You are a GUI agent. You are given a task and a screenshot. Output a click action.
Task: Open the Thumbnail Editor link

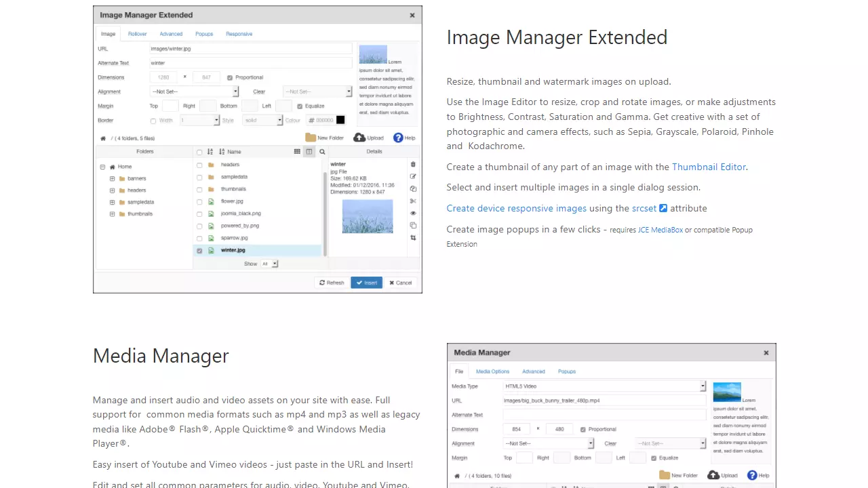click(709, 167)
